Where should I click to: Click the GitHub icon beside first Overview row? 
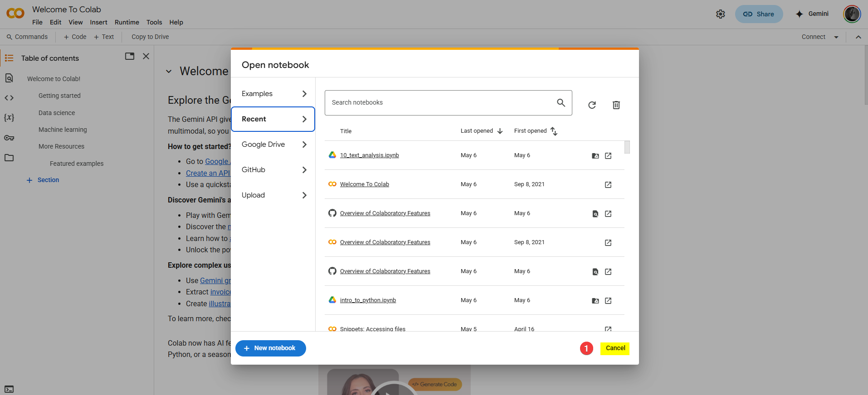coord(332,213)
